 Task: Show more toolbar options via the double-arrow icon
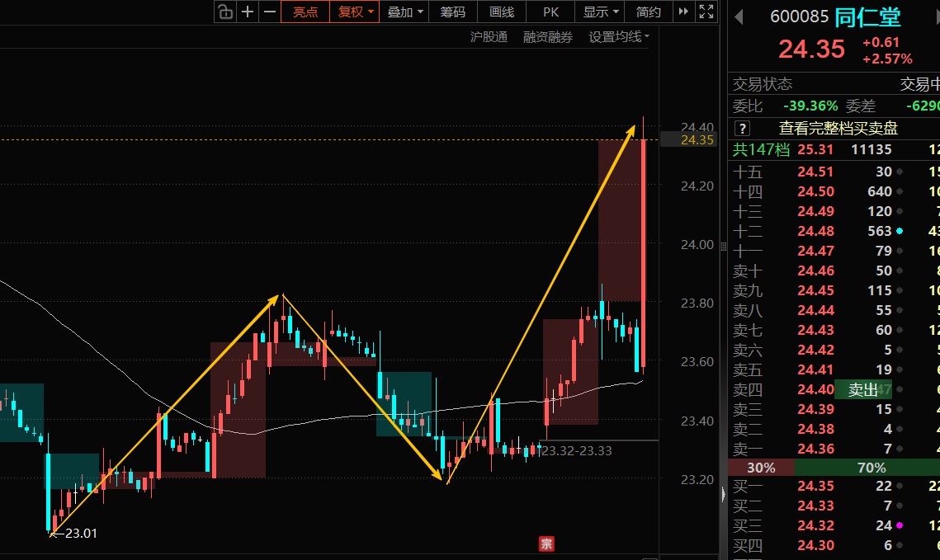(683, 12)
